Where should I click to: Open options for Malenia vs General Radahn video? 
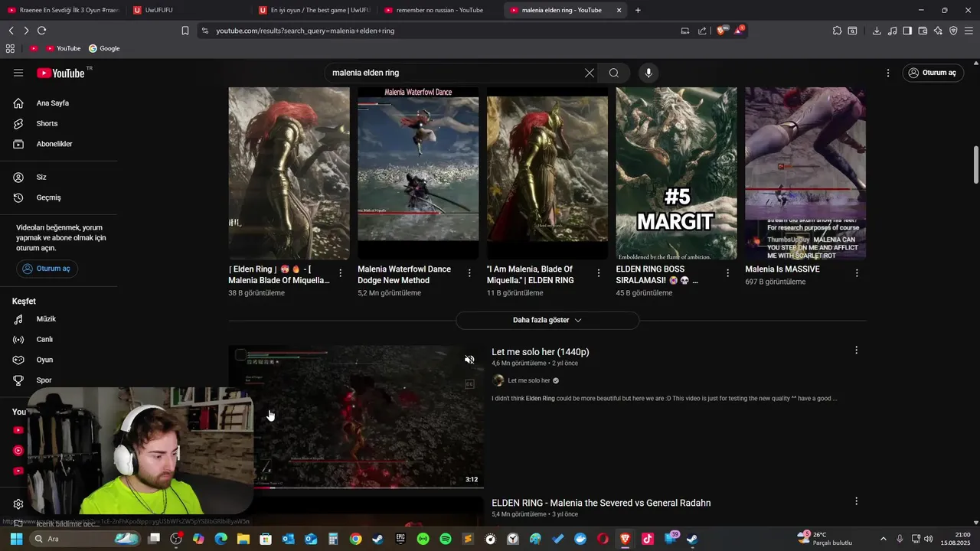point(856,501)
